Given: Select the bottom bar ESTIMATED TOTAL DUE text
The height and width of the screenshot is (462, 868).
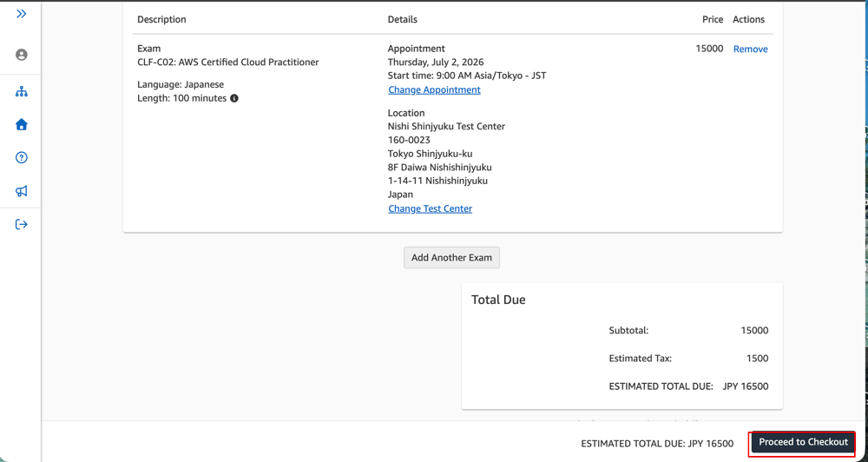Looking at the screenshot, I should point(657,444).
